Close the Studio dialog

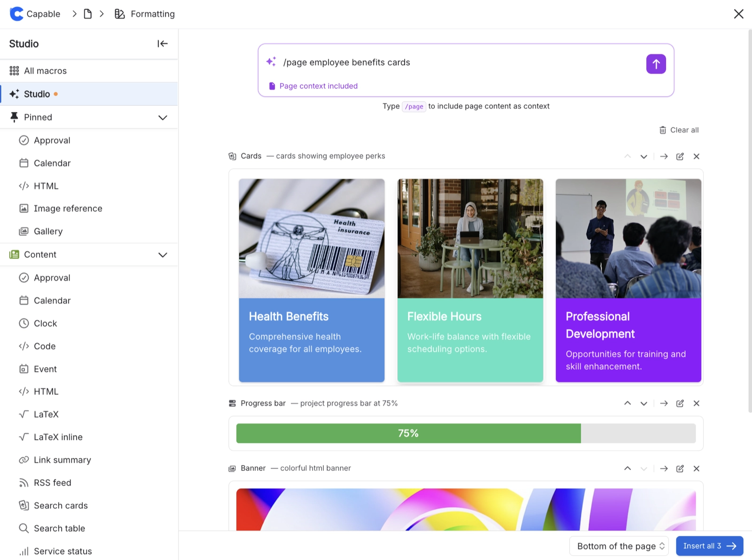click(x=739, y=14)
